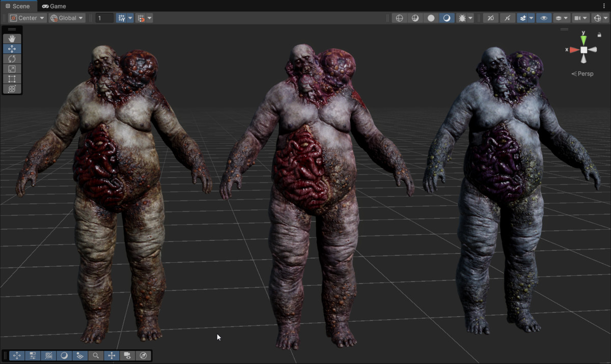This screenshot has width=611, height=364.
Task: Select unlit draw mode sphere
Action: point(431,18)
